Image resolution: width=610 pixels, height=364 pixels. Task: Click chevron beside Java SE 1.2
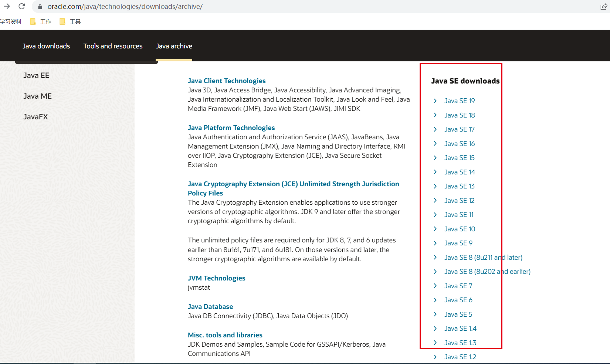pos(435,357)
